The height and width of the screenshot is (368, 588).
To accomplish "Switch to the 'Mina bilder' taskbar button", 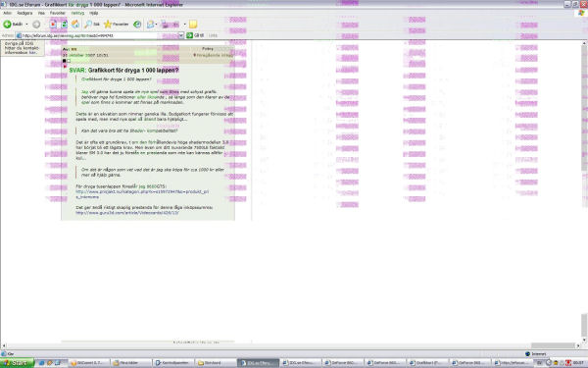I will pos(131,363).
